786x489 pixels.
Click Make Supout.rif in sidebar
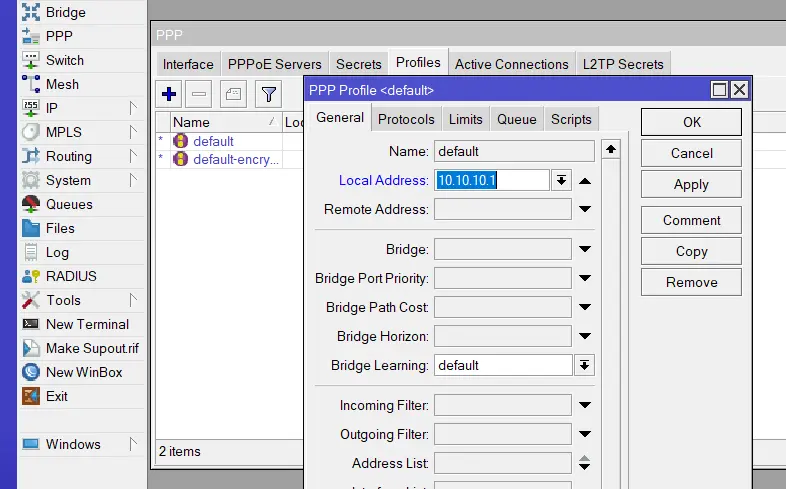pos(91,348)
